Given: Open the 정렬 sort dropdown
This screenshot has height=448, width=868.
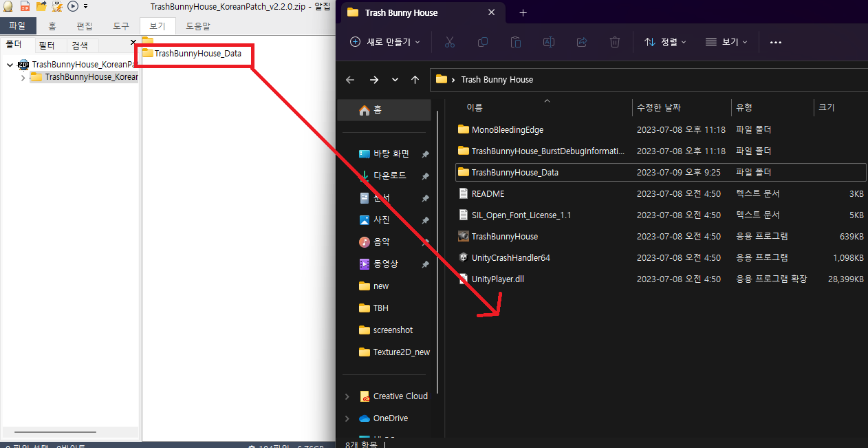Looking at the screenshot, I should click(x=665, y=42).
